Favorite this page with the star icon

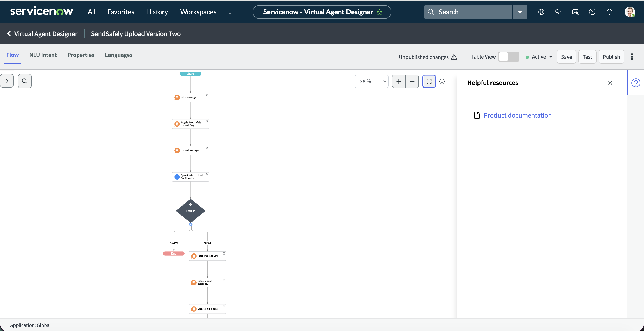[x=379, y=12]
